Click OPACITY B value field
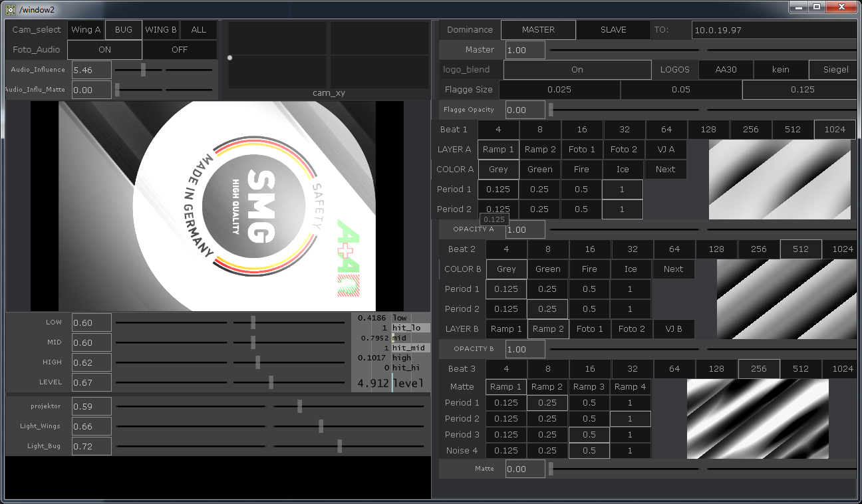 click(x=525, y=349)
